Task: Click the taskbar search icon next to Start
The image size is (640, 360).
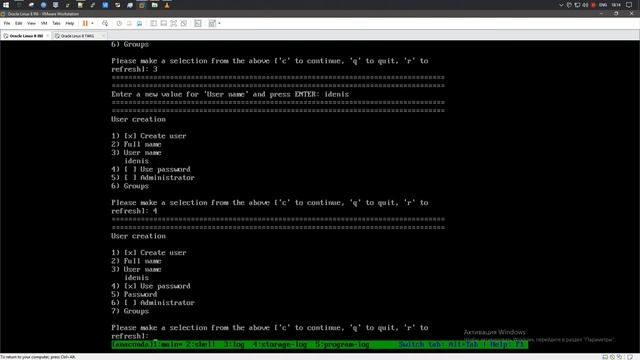Action: click(19, 5)
